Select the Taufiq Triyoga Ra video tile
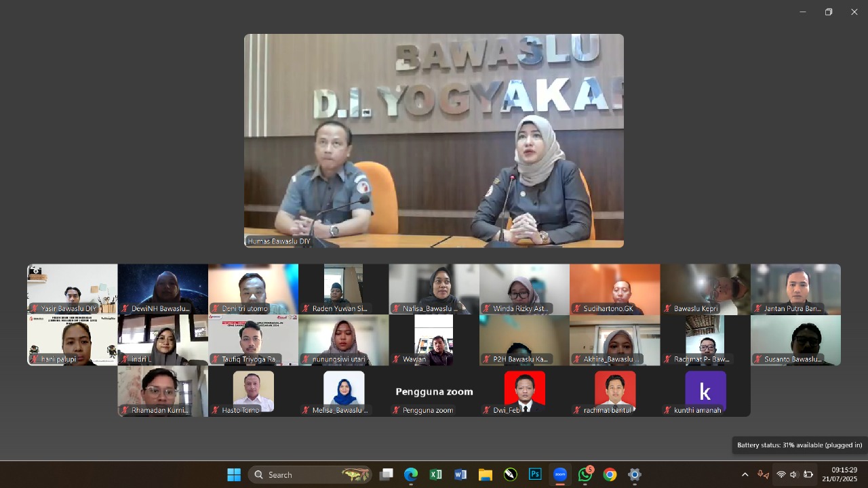Screen dimensions: 868x488 253,340
